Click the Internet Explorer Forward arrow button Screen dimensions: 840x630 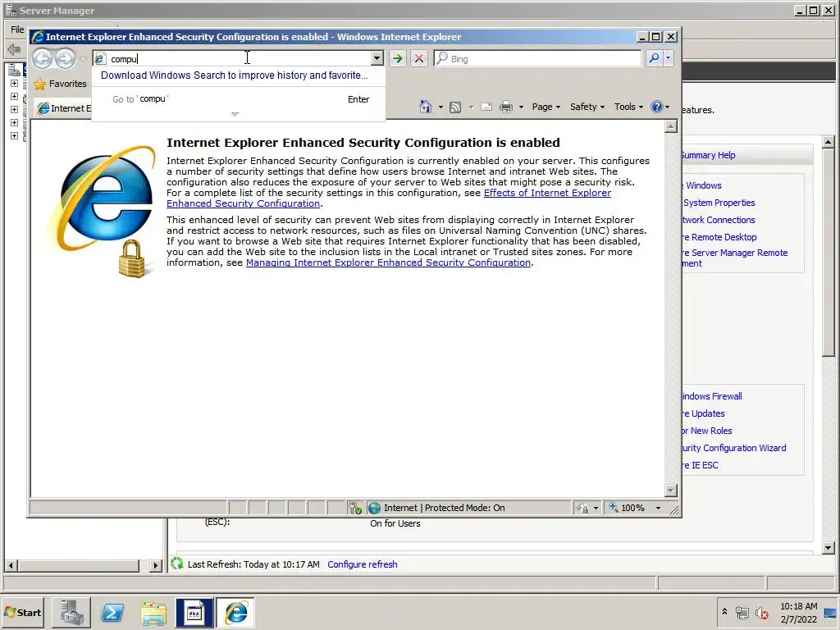click(x=66, y=58)
